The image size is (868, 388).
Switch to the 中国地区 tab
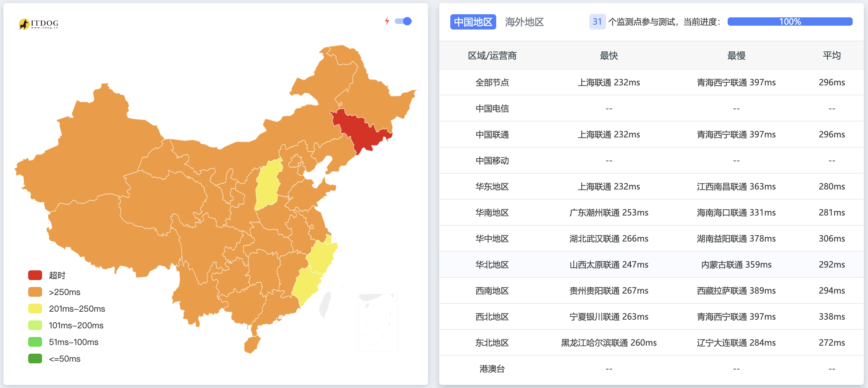coord(473,22)
